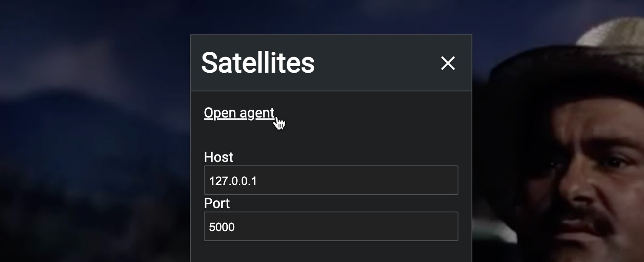Close the Satellites dialog with X
The image size is (644, 262).
click(x=448, y=64)
